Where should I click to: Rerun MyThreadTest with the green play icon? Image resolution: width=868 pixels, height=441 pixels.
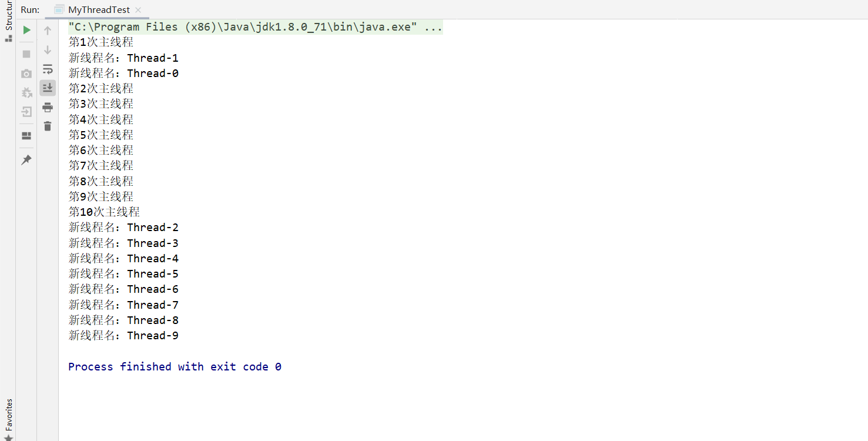[26, 30]
